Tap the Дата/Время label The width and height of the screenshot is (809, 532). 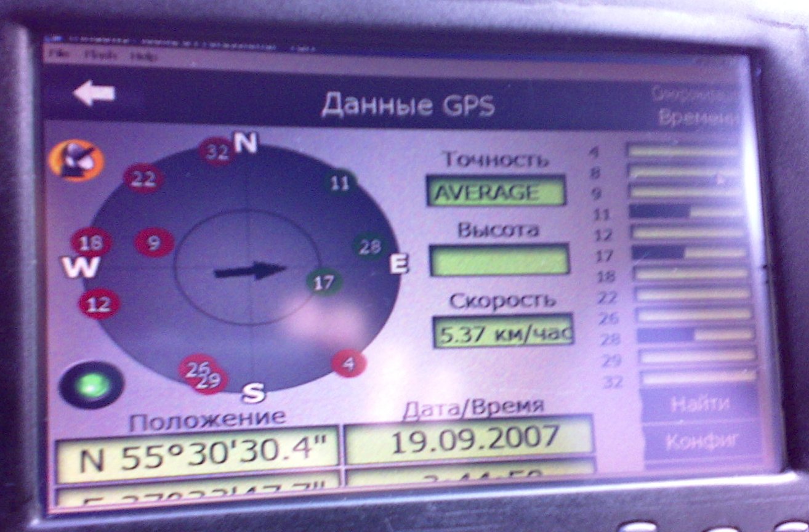point(473,406)
